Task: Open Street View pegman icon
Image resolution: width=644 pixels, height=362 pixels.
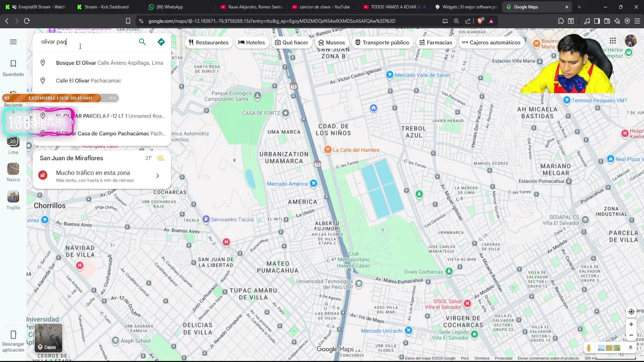Action: pyautogui.click(x=589, y=348)
